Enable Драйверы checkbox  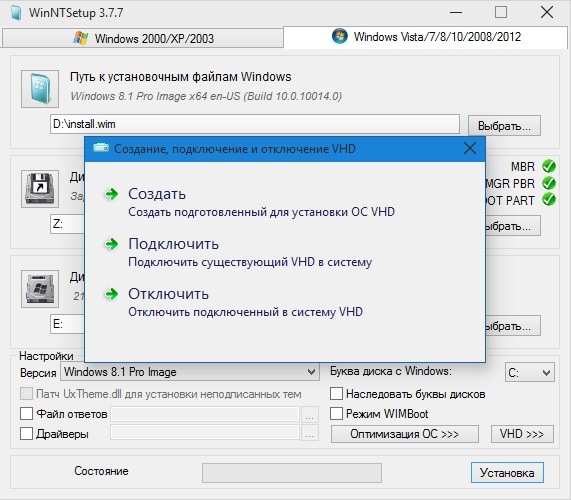(x=26, y=434)
